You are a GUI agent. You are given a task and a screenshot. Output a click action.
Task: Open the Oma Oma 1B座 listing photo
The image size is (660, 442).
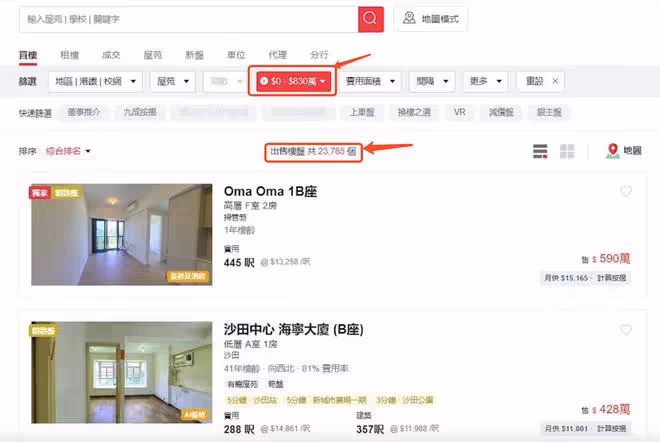[122, 234]
